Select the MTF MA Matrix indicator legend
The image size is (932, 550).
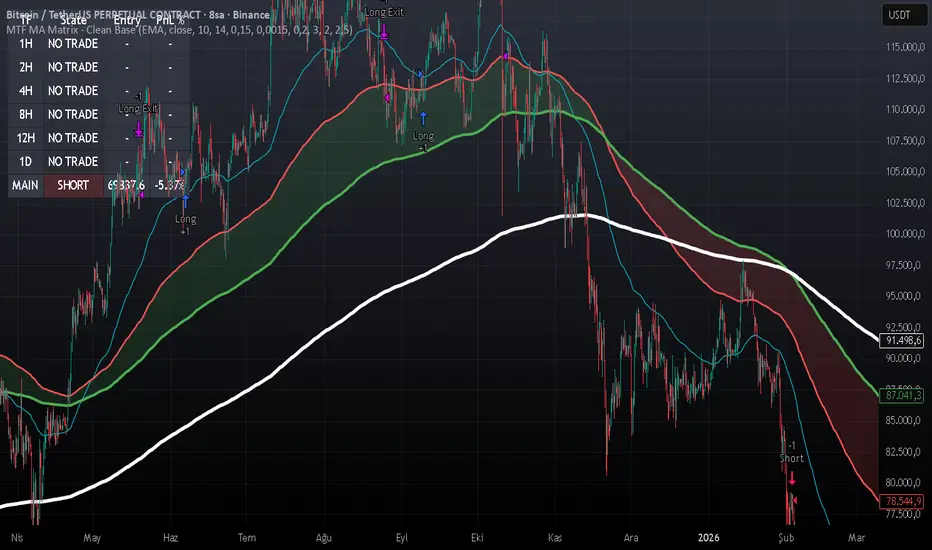tap(180, 30)
